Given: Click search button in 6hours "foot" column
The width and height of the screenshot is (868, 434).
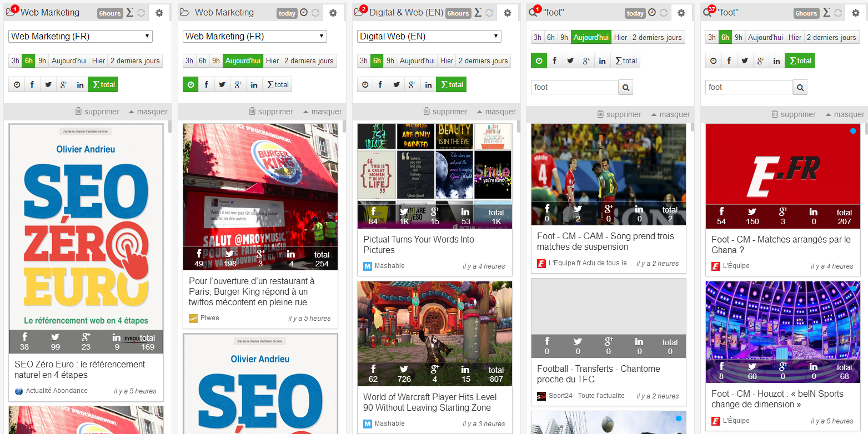Looking at the screenshot, I should pos(800,87).
